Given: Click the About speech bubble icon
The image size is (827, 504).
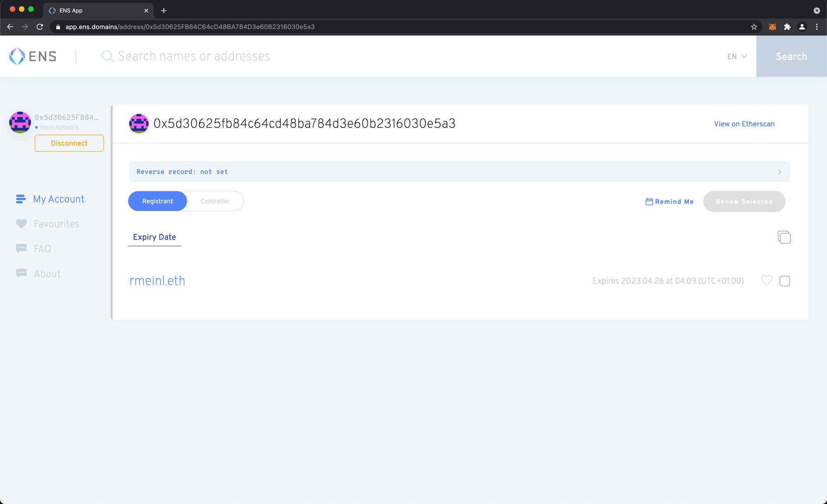Looking at the screenshot, I should click(x=21, y=273).
